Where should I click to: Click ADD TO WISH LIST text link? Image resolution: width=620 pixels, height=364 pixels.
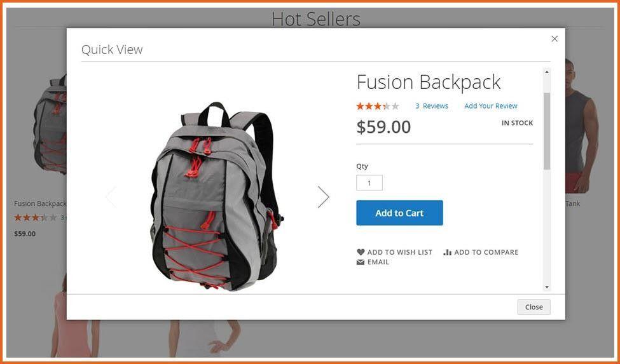400,252
